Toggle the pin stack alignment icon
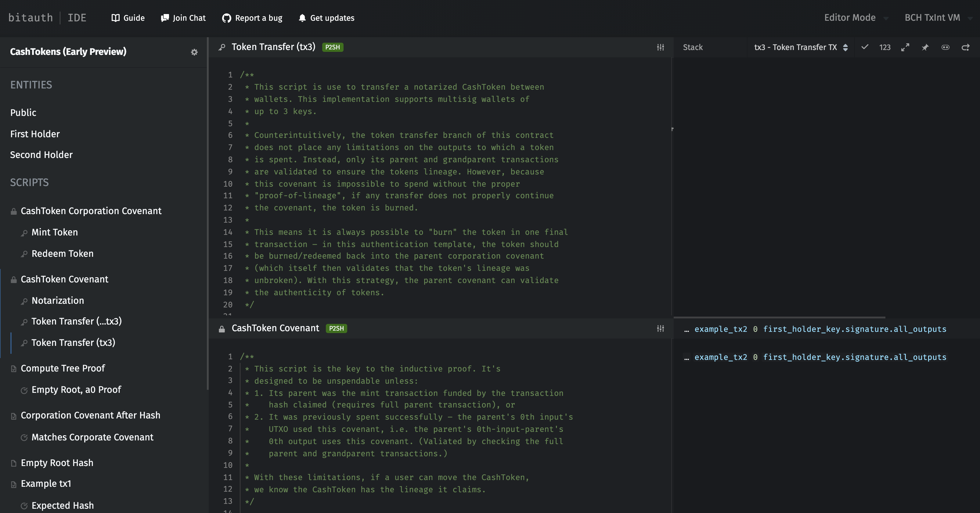This screenshot has height=513, width=980. (x=925, y=47)
